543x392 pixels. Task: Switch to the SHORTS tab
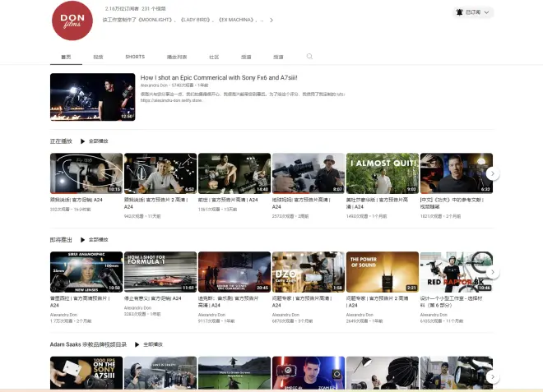(x=135, y=57)
